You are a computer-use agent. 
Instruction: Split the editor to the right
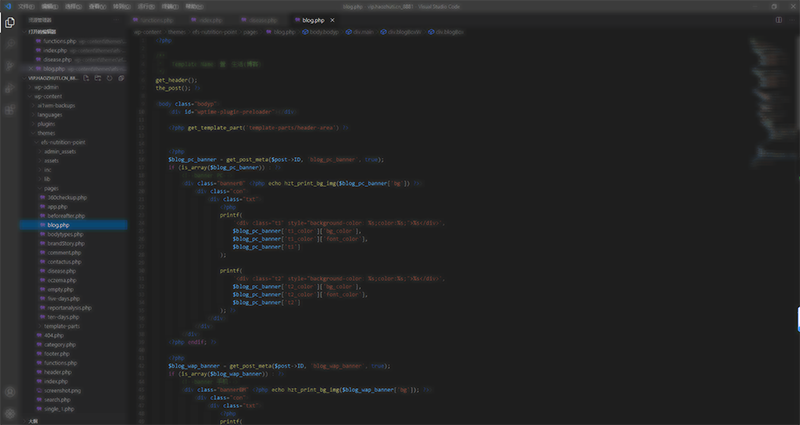click(x=779, y=20)
